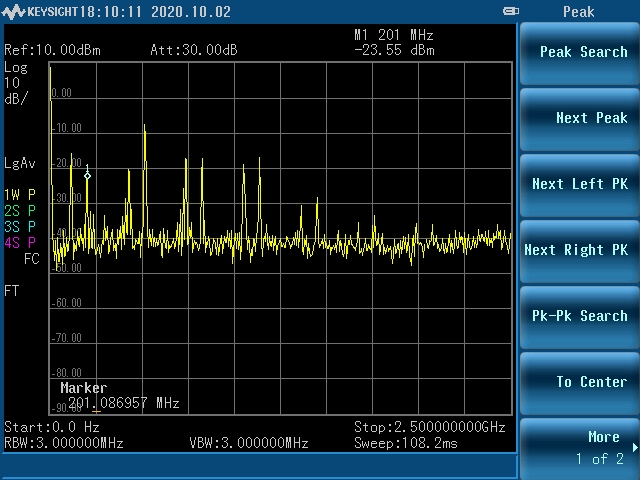Click the Att:30.00dB readout

(x=194, y=50)
